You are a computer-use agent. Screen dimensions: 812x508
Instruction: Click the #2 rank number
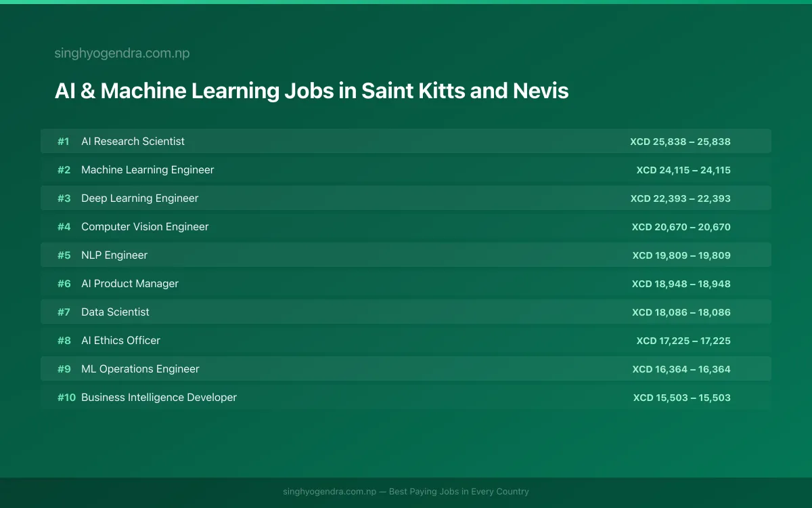tap(64, 170)
